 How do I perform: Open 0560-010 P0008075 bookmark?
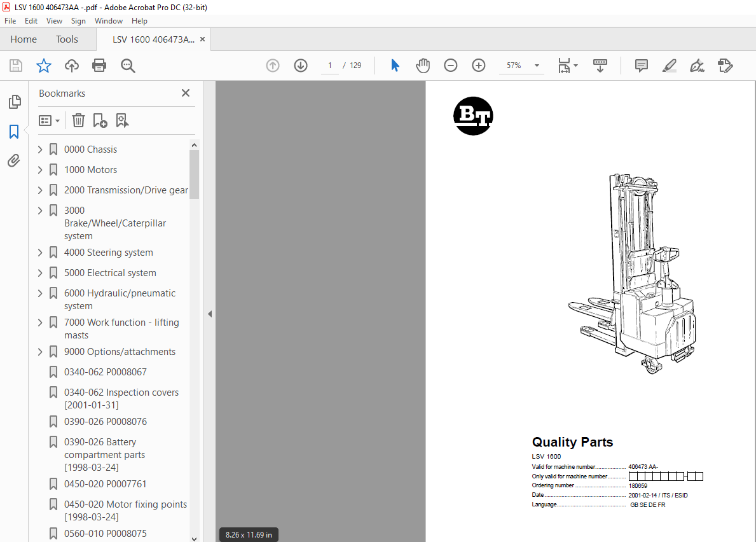(x=105, y=534)
